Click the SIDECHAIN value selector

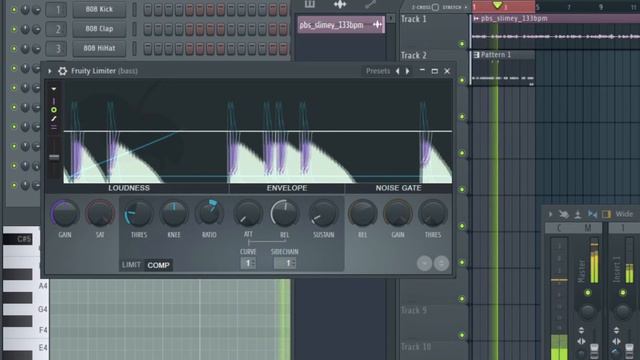[x=285, y=263]
